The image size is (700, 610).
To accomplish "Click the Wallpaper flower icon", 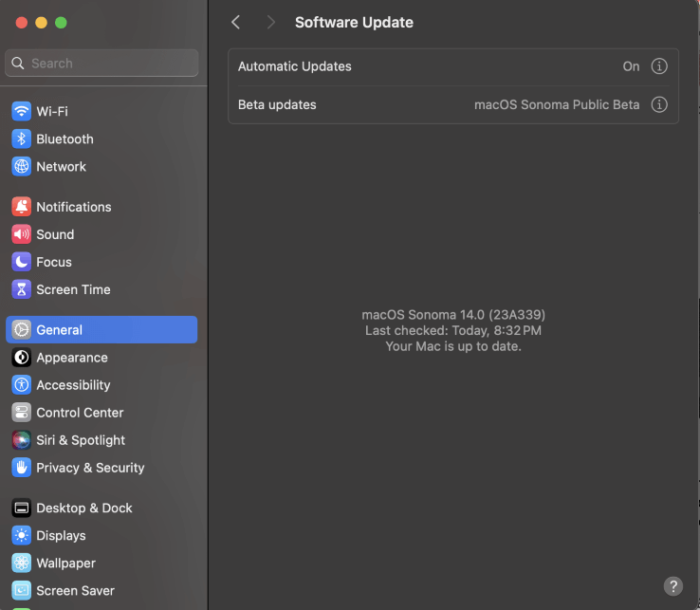I will coord(22,564).
